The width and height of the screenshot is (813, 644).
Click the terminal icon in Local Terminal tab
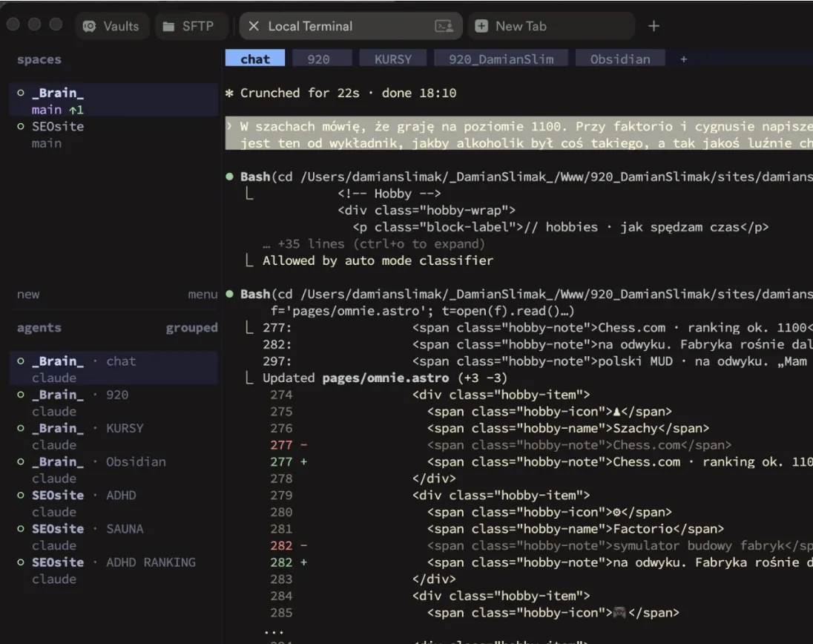click(x=444, y=26)
